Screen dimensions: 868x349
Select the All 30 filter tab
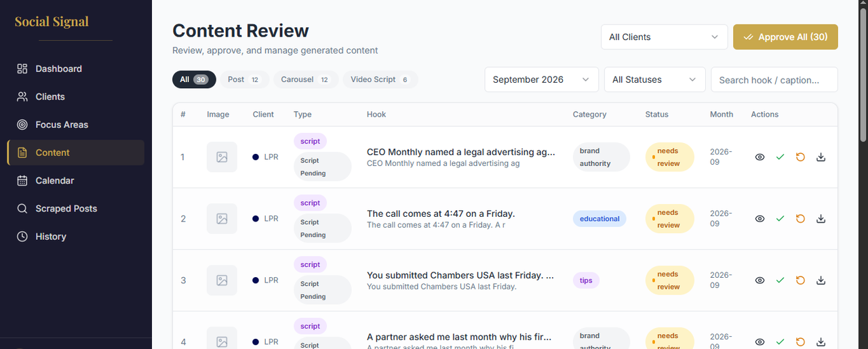194,79
